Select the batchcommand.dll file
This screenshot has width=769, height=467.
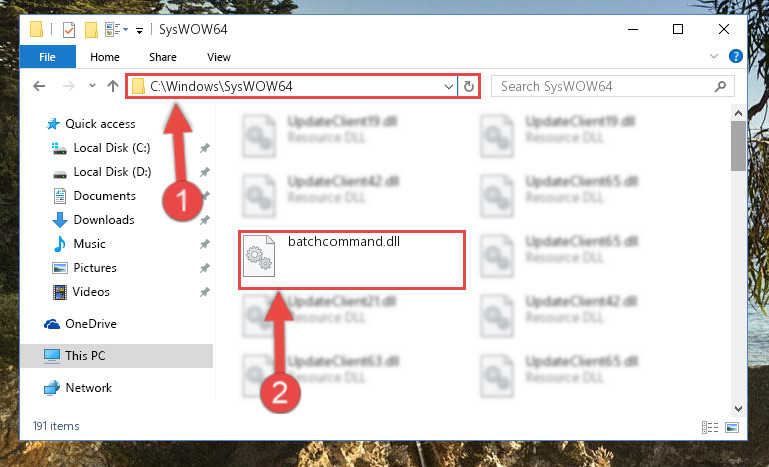tap(352, 260)
